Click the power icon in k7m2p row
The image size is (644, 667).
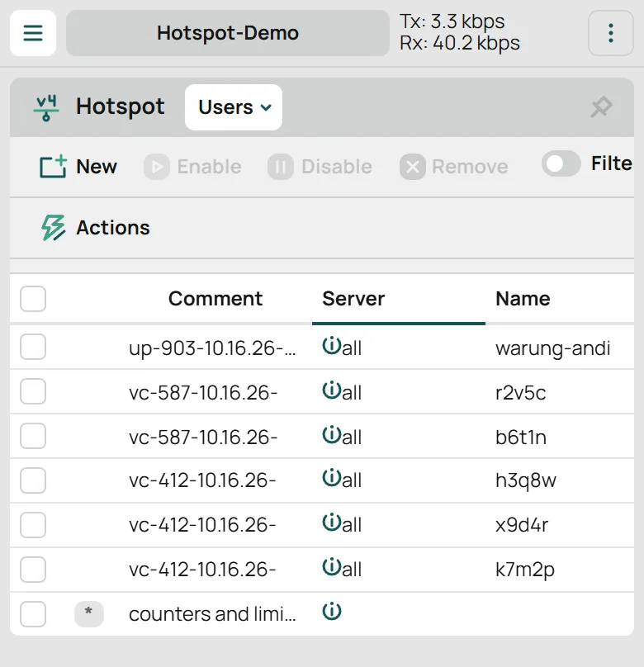pos(332,567)
